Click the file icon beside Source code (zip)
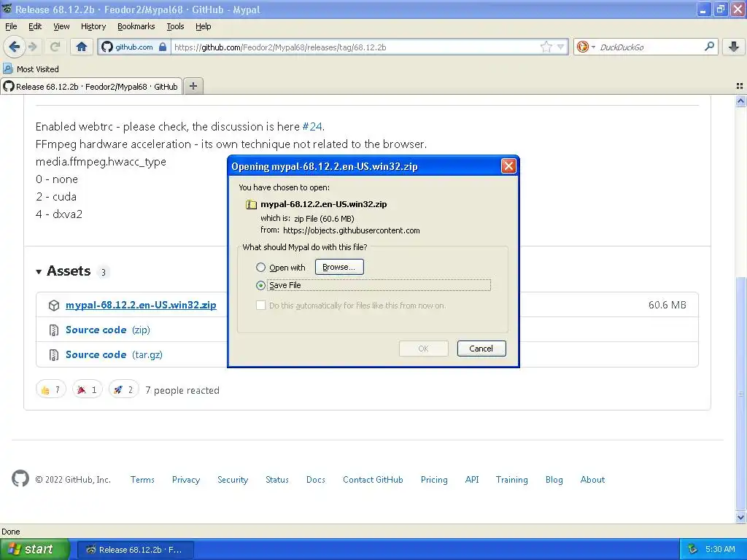747x560 pixels. pyautogui.click(x=54, y=330)
